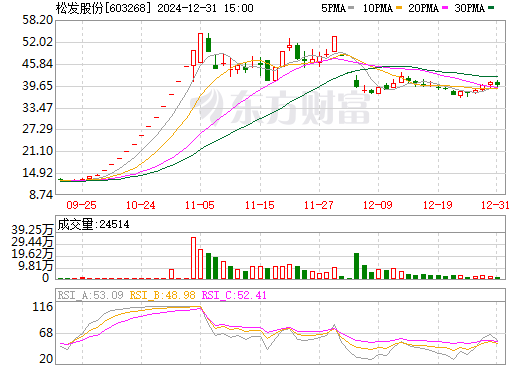Click the 52.02 price axis label
Screen dimensions: 520x365
38,42
